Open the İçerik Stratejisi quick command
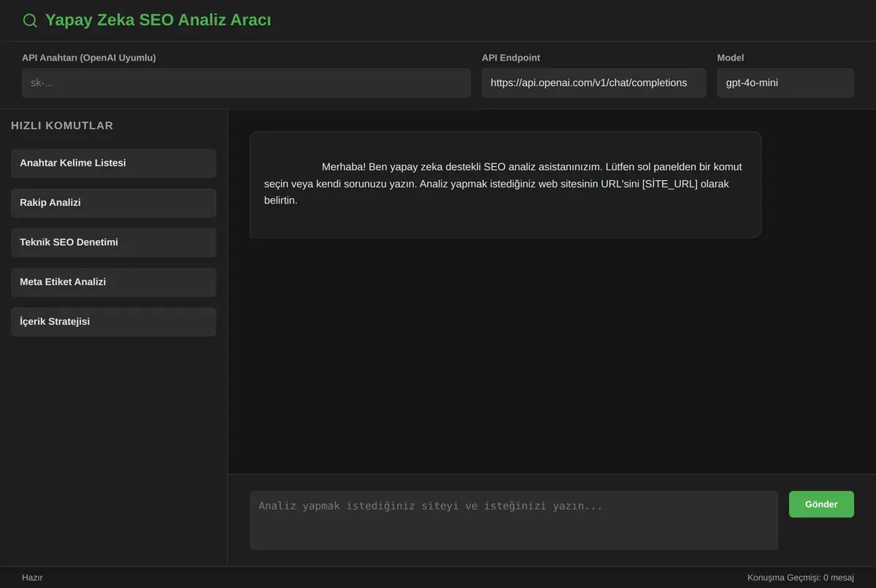 113,322
